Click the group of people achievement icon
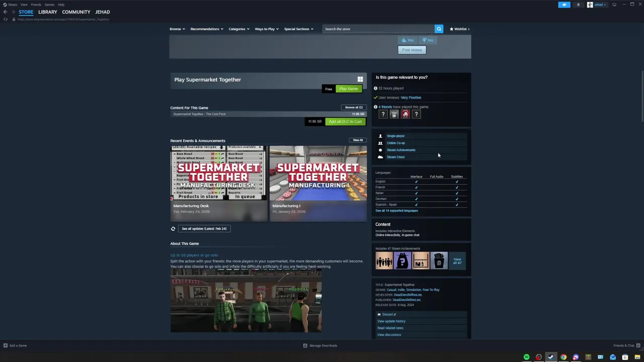Screen dimensions: 644x362 coord(384,260)
